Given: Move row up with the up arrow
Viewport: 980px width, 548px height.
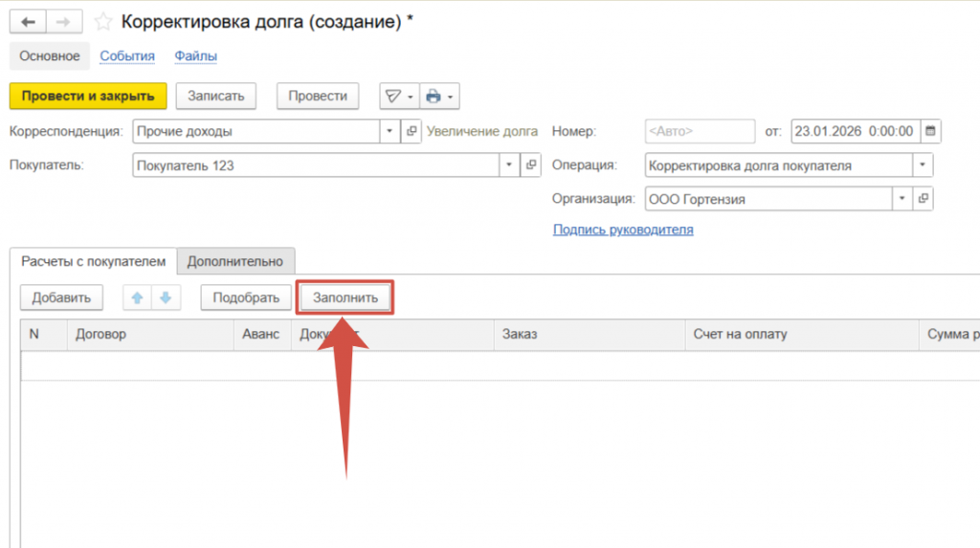Looking at the screenshot, I should click(137, 298).
